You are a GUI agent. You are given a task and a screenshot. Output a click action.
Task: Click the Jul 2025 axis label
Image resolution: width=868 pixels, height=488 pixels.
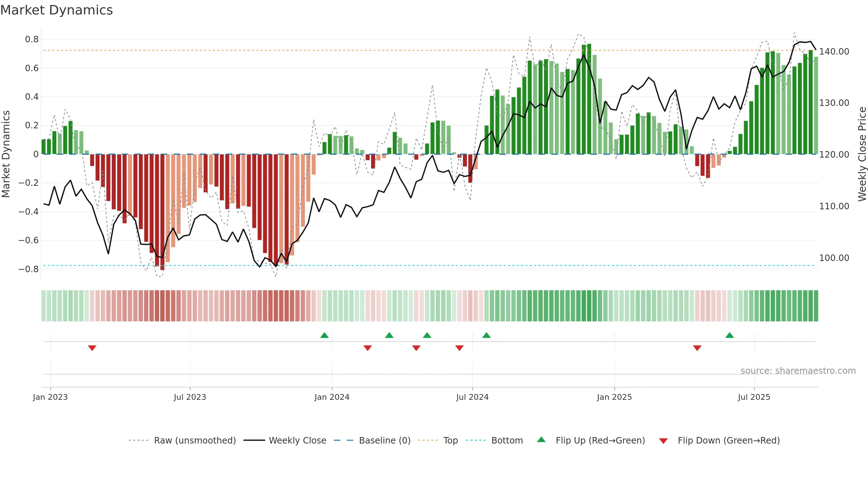click(754, 397)
